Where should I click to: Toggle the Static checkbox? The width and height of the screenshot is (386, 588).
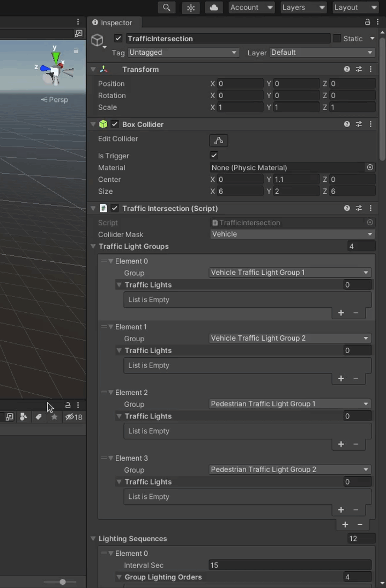(337, 39)
